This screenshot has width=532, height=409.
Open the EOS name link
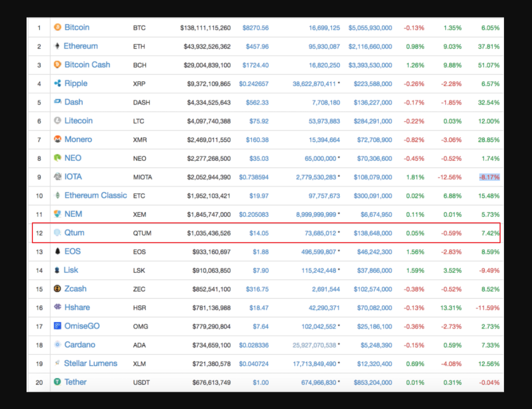[73, 251]
